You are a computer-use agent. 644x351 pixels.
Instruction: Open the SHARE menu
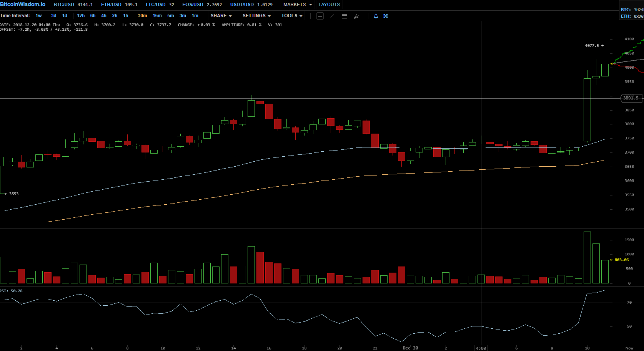(x=221, y=16)
